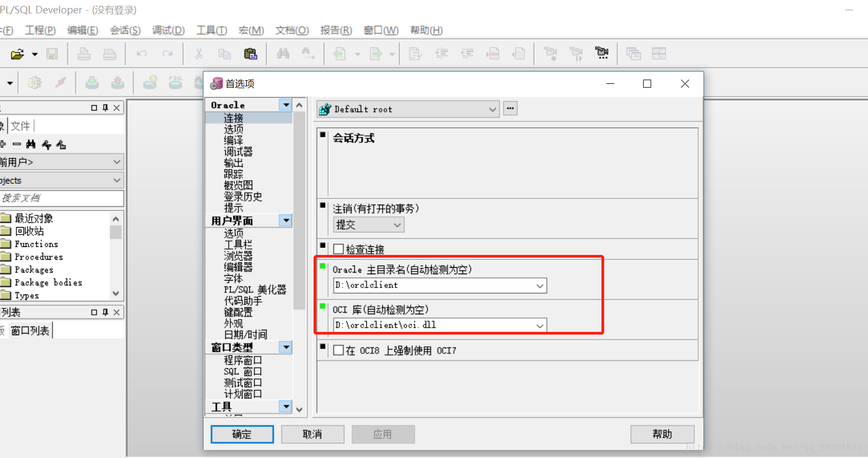Open the Package bodies folder
Screen dimensions: 868x458
tap(48, 283)
